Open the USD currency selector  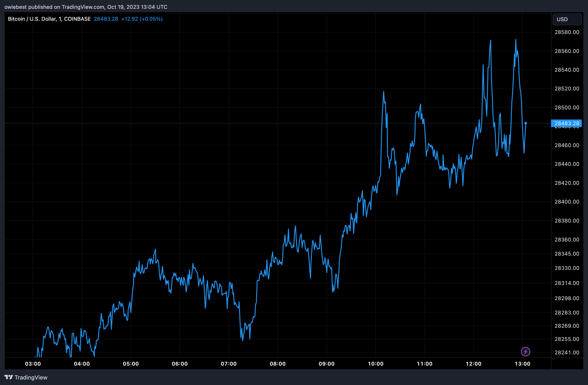(x=567, y=19)
